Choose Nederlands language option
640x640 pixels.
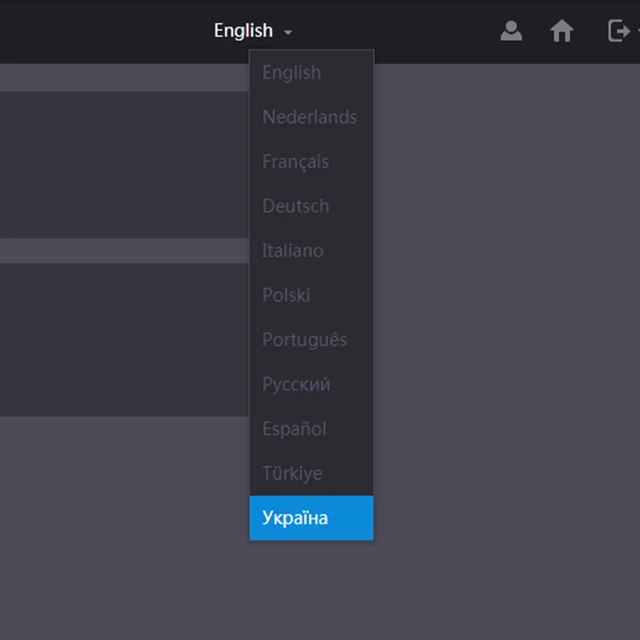click(x=311, y=117)
